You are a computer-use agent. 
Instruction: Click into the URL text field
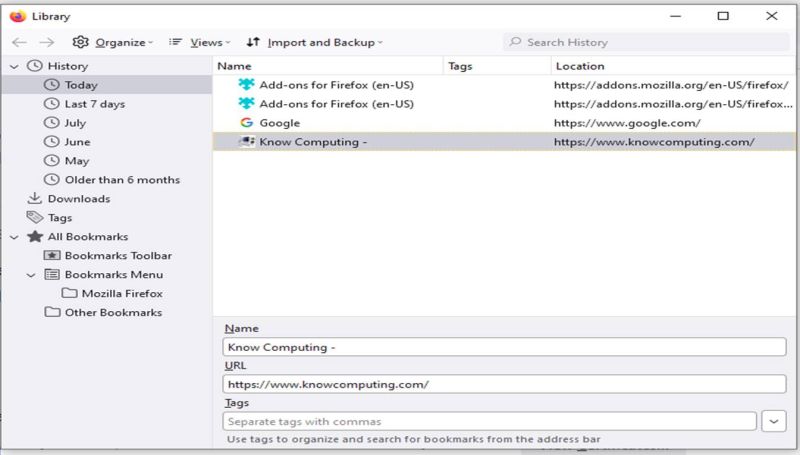504,384
